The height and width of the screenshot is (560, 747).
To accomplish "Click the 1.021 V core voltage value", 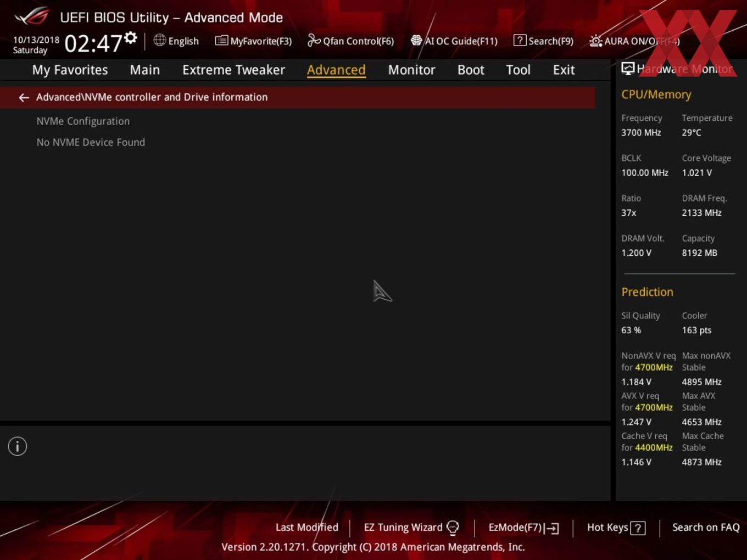I will (x=697, y=172).
